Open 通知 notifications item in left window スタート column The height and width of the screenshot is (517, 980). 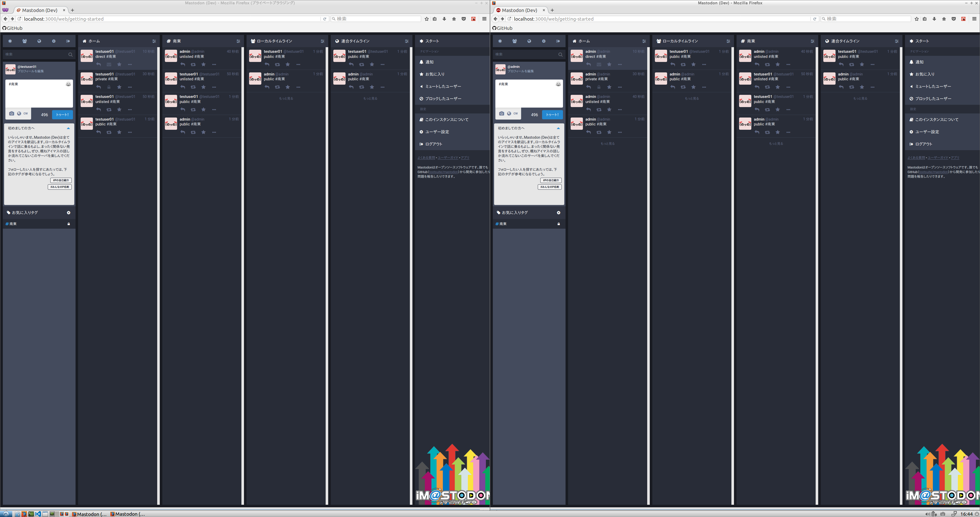pyautogui.click(x=429, y=62)
